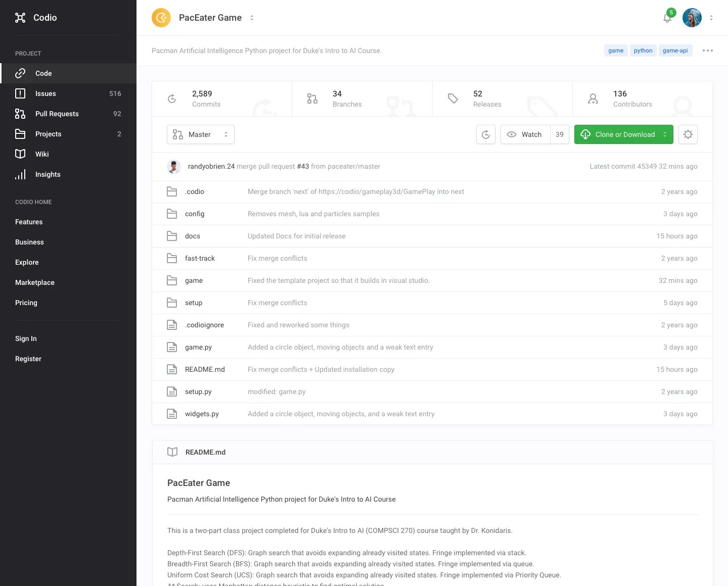Screen dimensions: 728x586
Task: View the 52 Releases stat
Action: (503, 99)
